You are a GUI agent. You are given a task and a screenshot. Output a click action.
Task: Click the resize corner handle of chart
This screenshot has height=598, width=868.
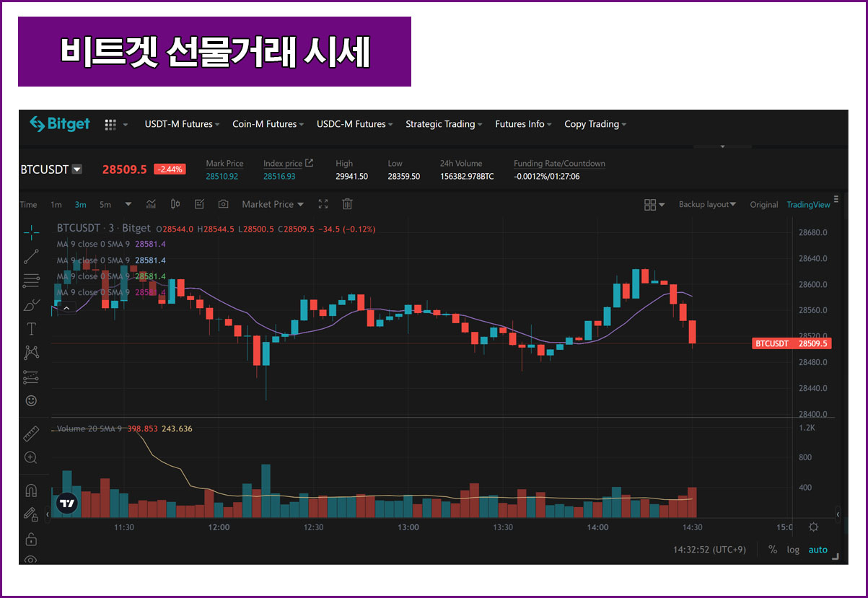click(x=835, y=556)
